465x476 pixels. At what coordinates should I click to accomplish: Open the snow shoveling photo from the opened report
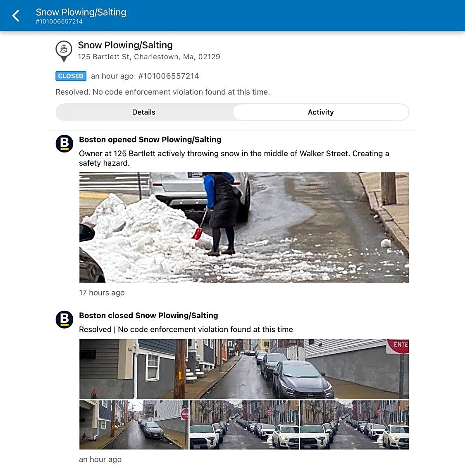(x=244, y=227)
